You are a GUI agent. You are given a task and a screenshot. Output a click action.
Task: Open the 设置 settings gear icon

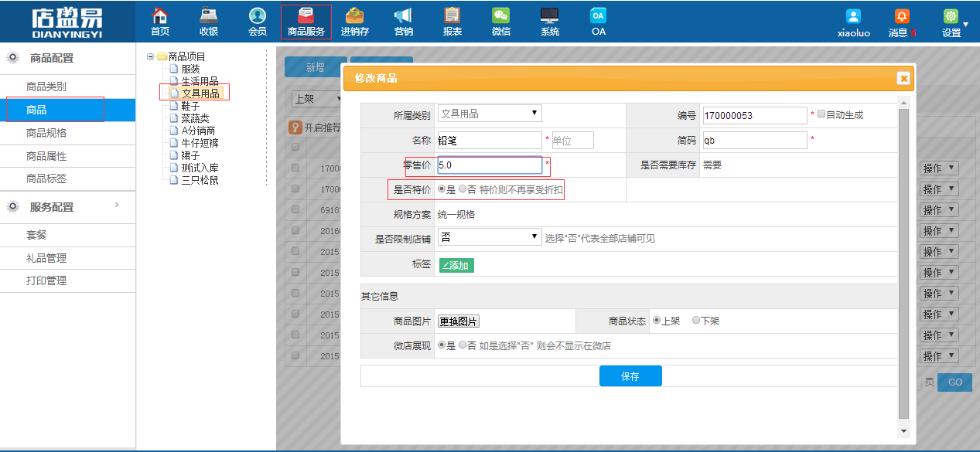coord(951,16)
